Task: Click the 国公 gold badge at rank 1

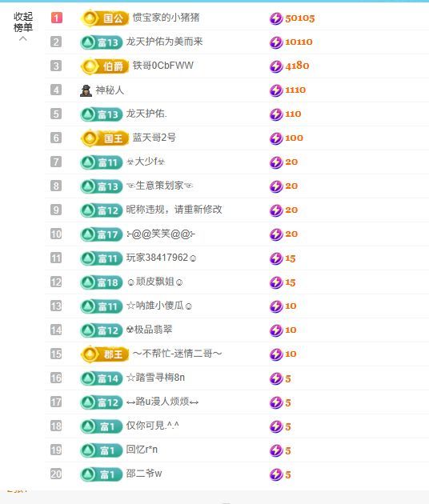Action: click(105, 18)
